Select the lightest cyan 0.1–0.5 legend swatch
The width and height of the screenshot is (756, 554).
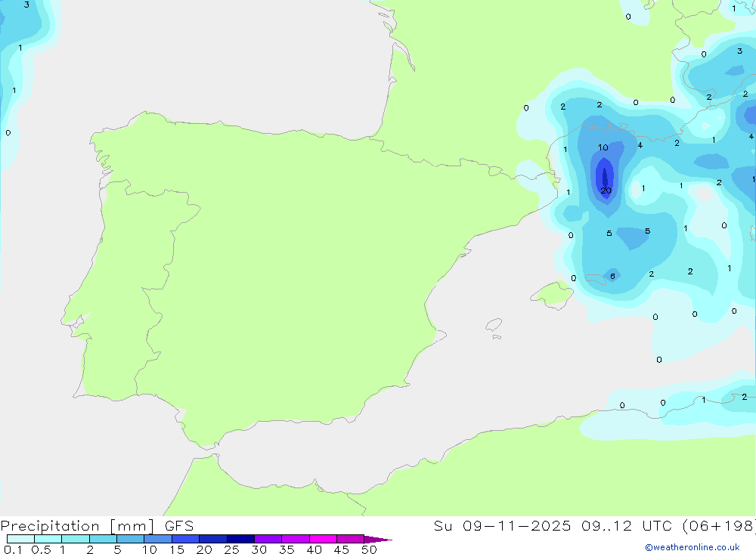(20, 539)
